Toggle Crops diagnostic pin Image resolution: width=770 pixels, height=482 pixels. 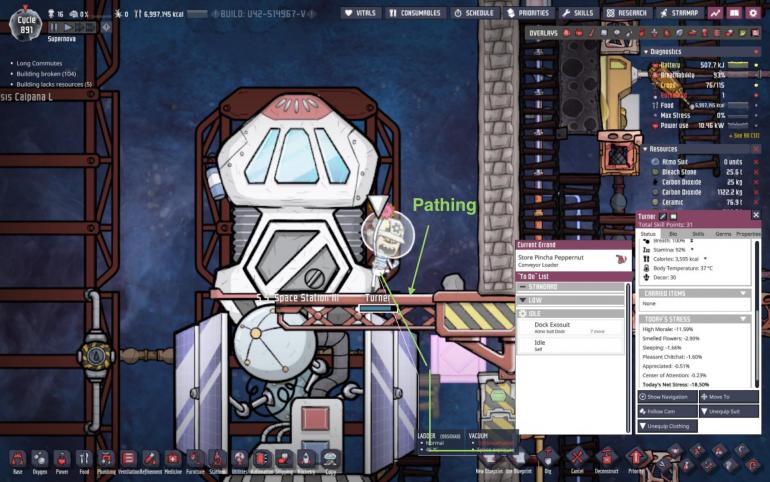click(x=756, y=85)
